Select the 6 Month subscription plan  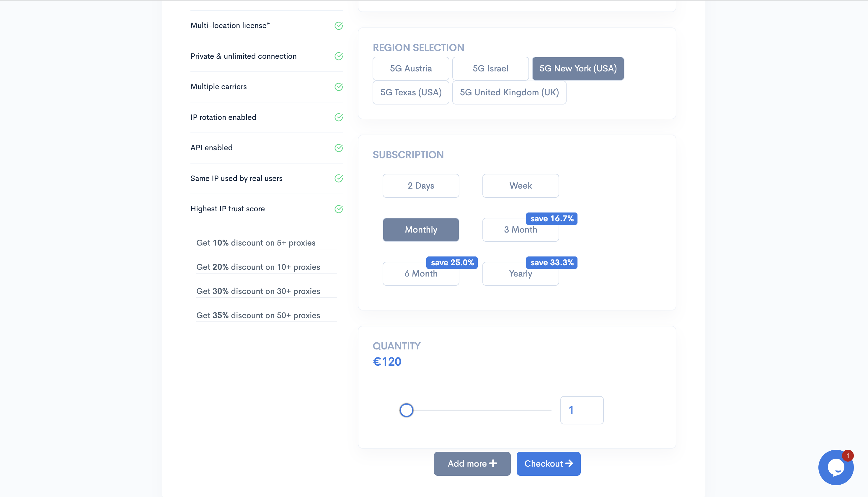[x=420, y=274]
